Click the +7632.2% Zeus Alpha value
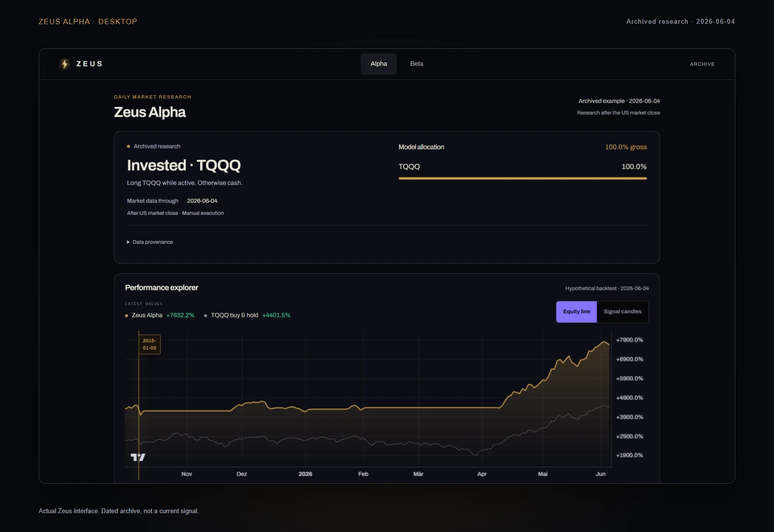Viewport: 774px width, 532px height. [x=180, y=315]
